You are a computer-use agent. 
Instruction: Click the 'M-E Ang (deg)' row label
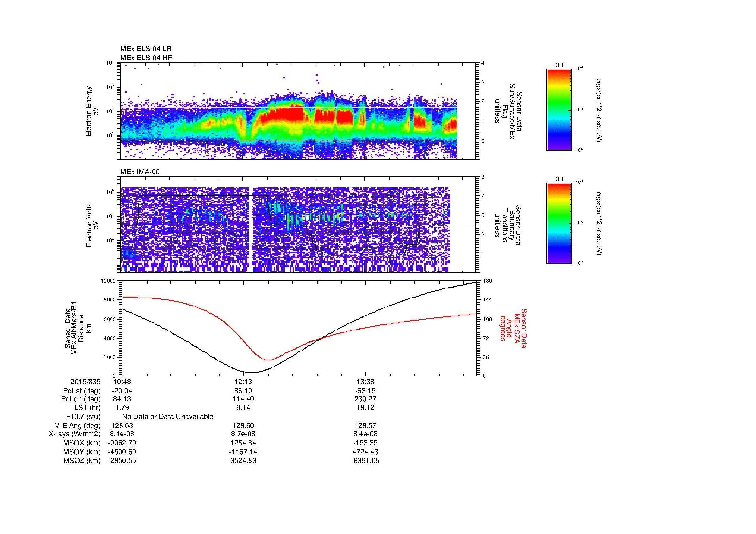click(77, 426)
